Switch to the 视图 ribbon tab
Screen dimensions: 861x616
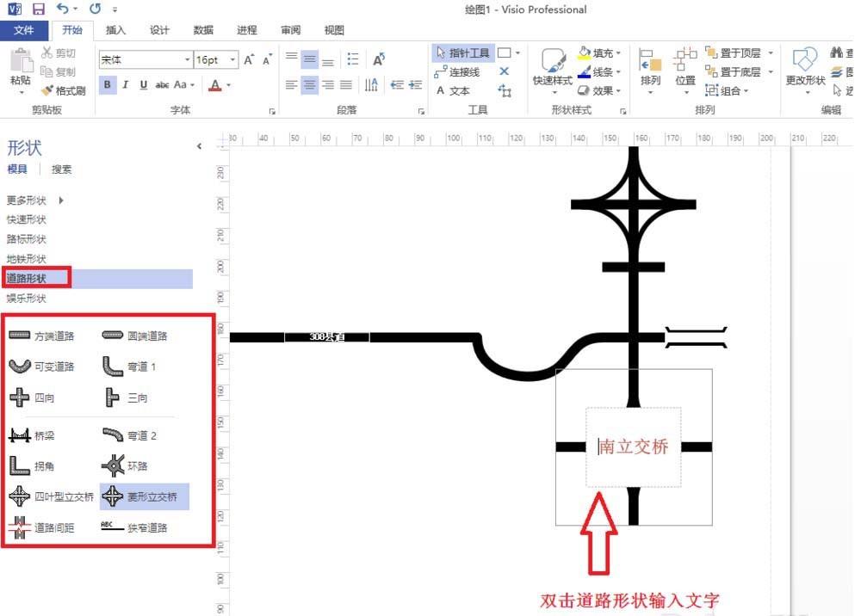click(x=334, y=30)
